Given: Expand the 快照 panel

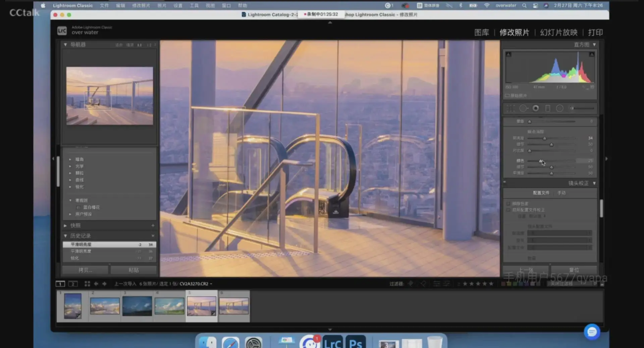Looking at the screenshot, I should [65, 226].
